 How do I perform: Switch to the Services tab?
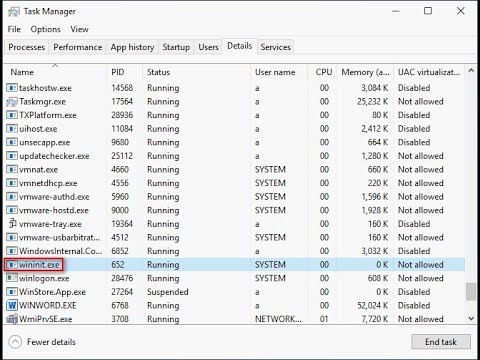[276, 47]
